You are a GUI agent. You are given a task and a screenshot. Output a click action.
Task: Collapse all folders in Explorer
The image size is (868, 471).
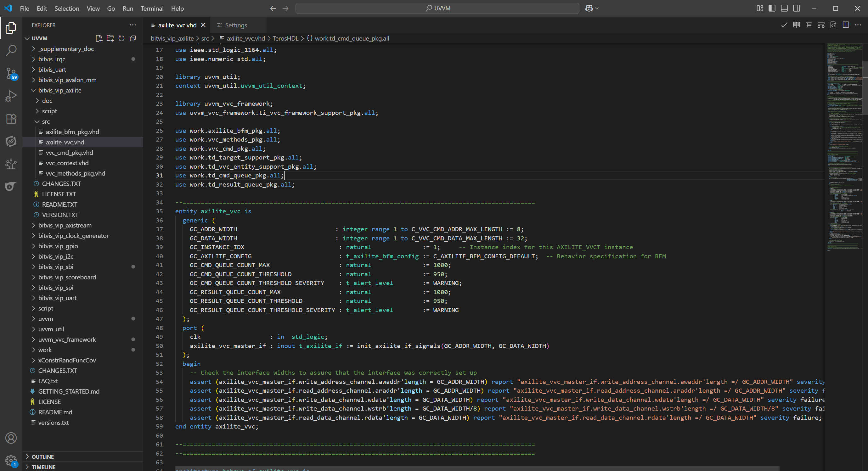pos(133,38)
